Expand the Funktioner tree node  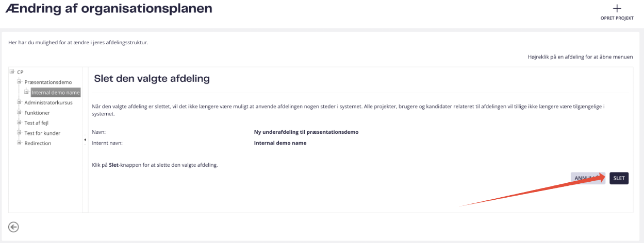19,112
